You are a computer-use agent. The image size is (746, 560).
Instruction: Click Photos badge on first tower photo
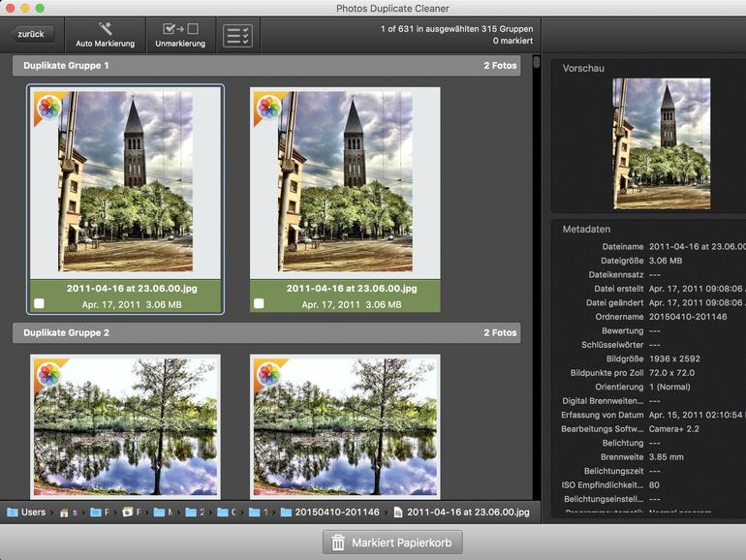49,107
